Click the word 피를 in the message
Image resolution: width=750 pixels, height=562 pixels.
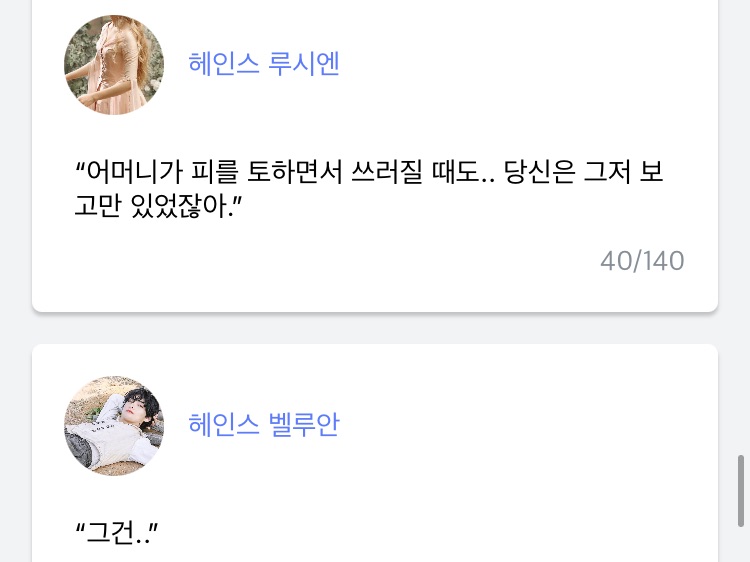tap(214, 171)
